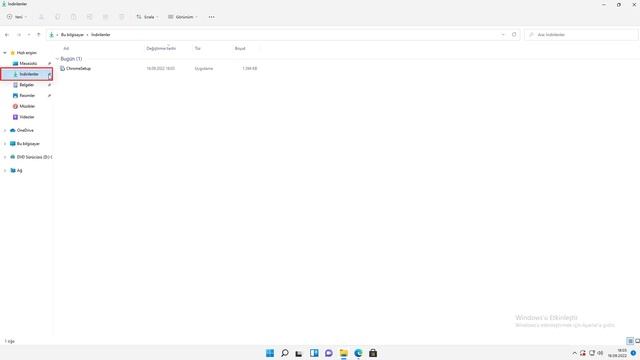Select Hızlı erişim in the sidebar
This screenshot has width=640, height=360.
[27, 53]
